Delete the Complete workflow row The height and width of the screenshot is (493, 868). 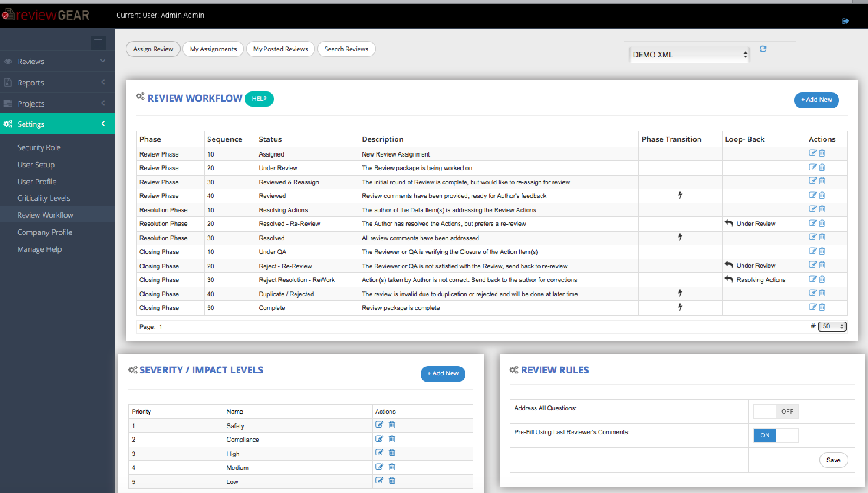[822, 307]
